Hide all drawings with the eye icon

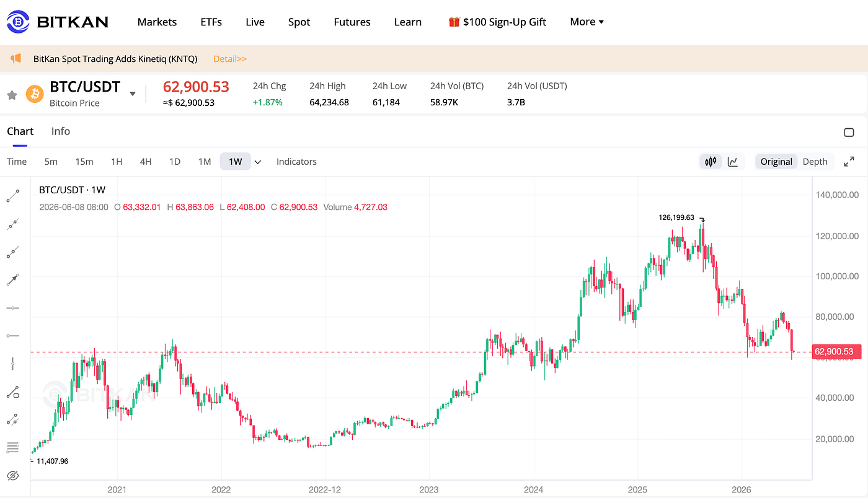tap(13, 476)
